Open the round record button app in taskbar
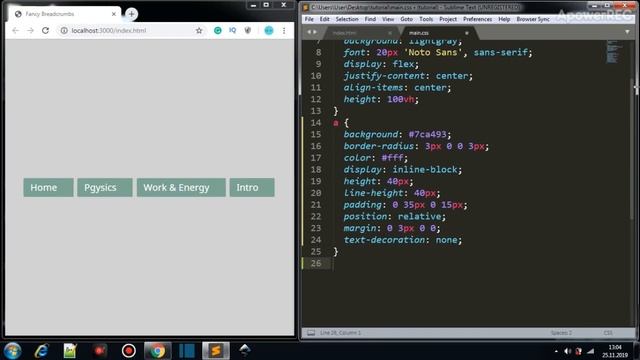 coord(129,351)
